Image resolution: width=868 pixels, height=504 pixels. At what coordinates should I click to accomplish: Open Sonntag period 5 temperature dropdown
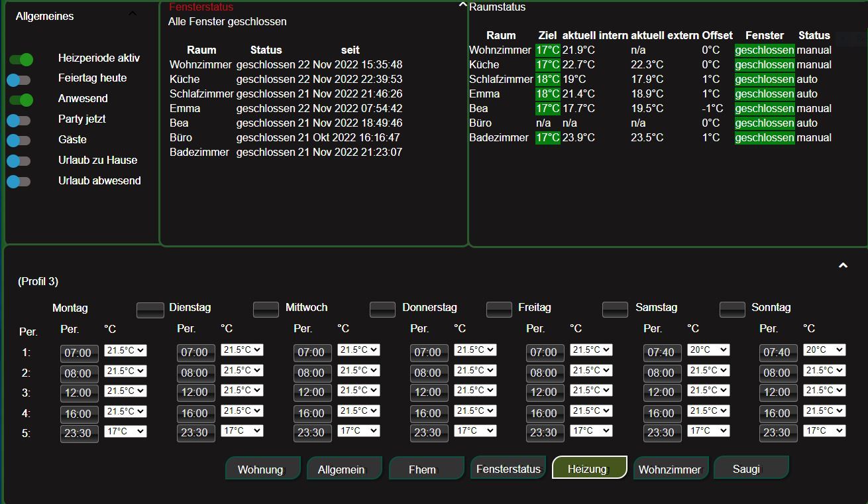click(824, 430)
